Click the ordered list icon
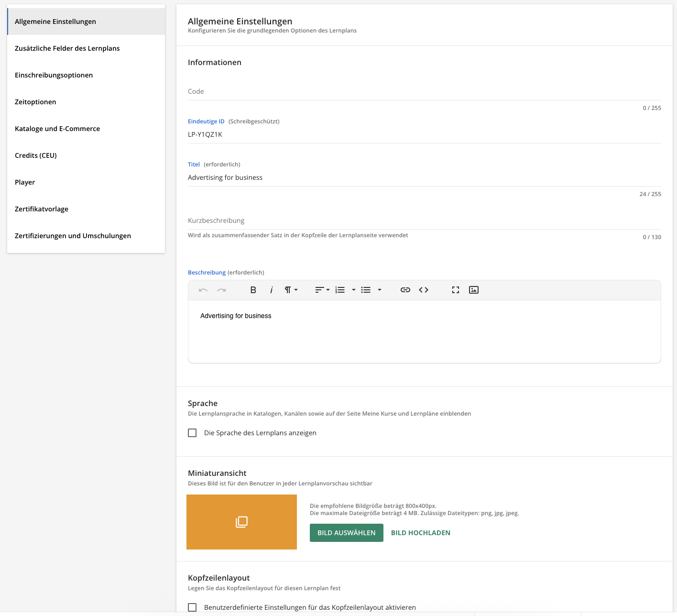Viewport: 677px width, 616px height. click(340, 290)
